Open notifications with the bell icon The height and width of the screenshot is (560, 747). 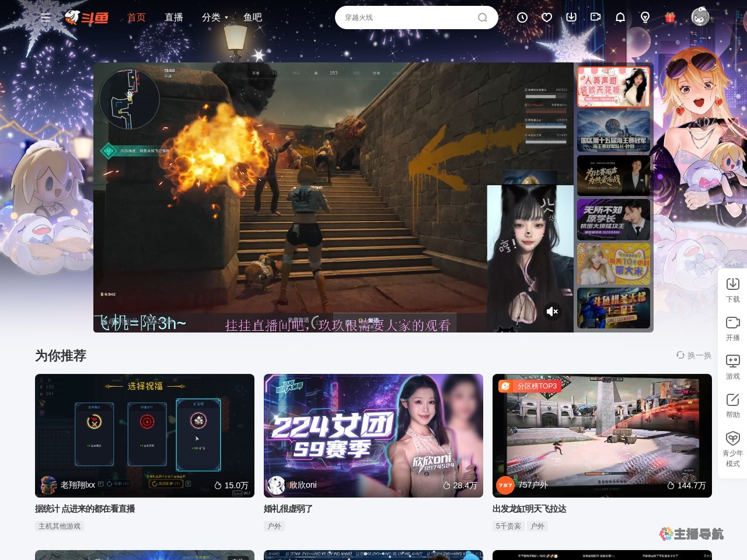pyautogui.click(x=620, y=17)
